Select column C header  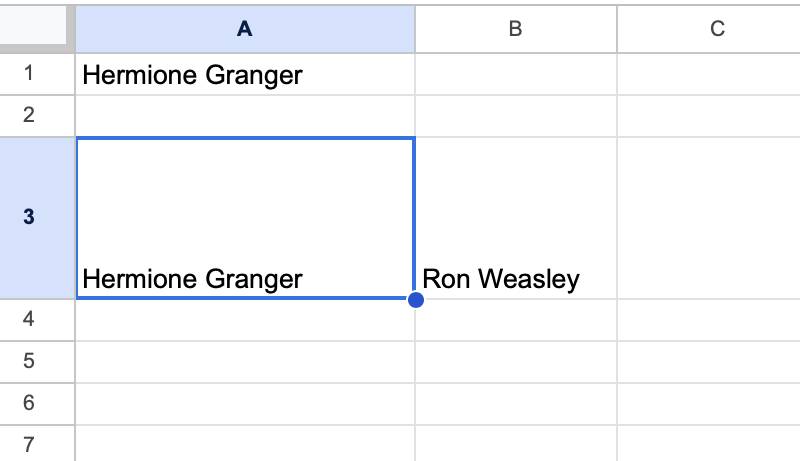click(x=717, y=29)
